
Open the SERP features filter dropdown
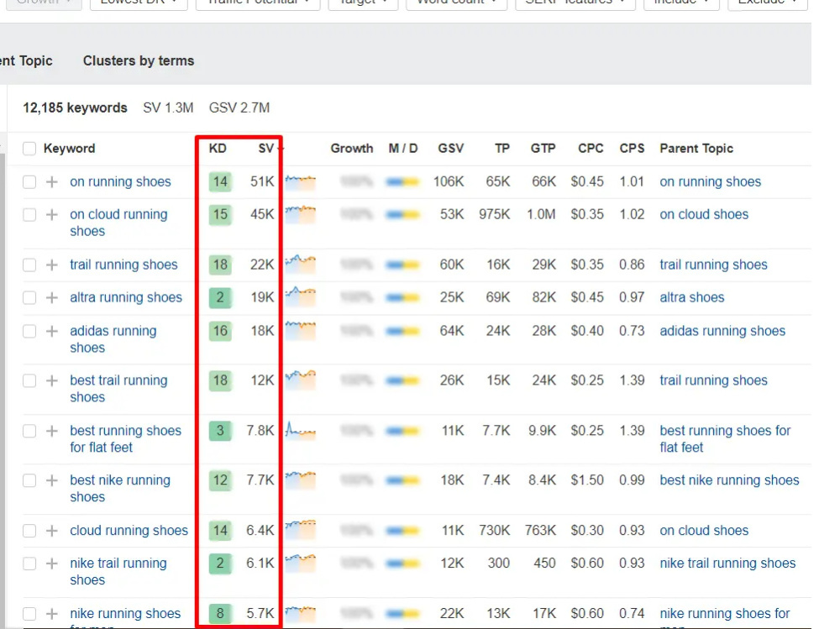[x=575, y=3]
